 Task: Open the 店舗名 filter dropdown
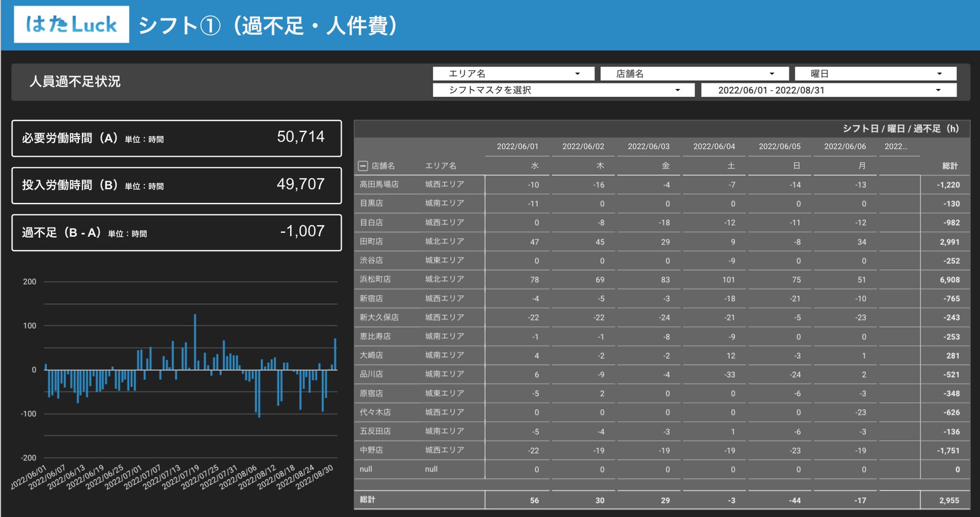[694, 74]
